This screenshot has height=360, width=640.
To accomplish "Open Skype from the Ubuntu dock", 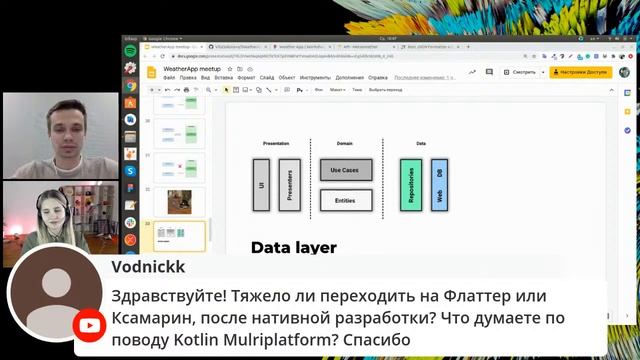I will (130, 171).
